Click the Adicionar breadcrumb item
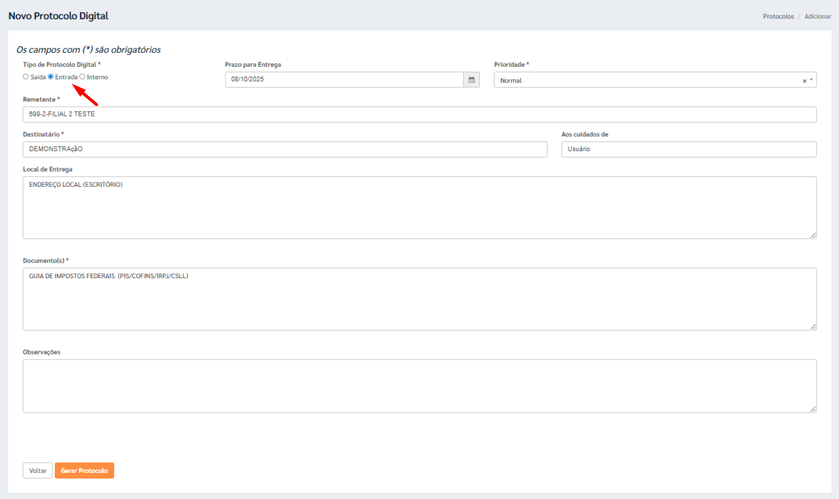Image resolution: width=839 pixels, height=499 pixels. [817, 17]
